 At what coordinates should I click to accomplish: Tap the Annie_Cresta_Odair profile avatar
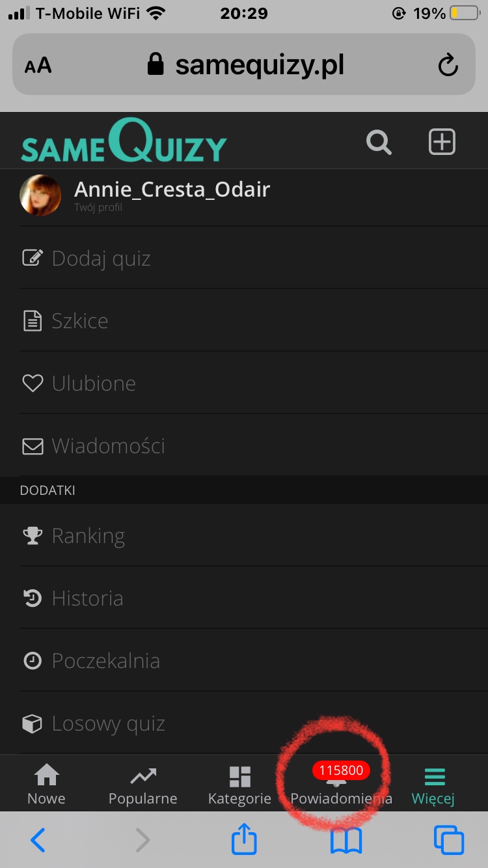[x=40, y=195]
